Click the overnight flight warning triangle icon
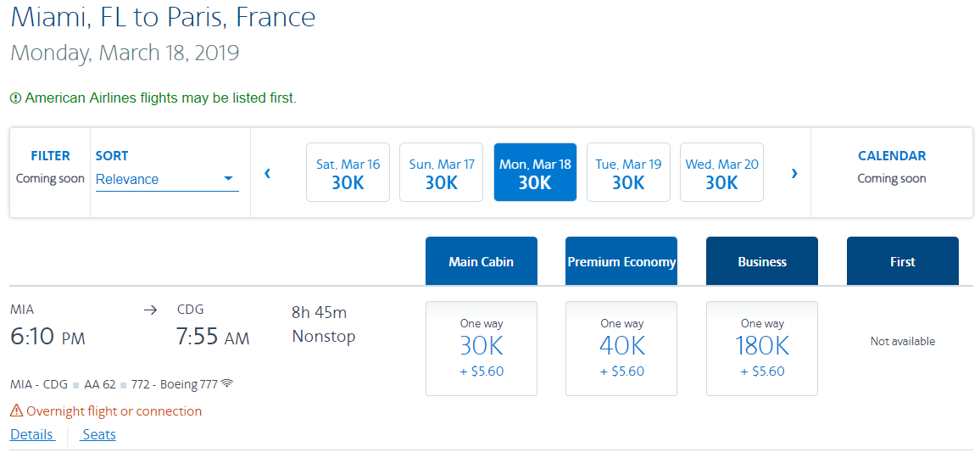Screen dimensions: 980x458 pos(16,411)
